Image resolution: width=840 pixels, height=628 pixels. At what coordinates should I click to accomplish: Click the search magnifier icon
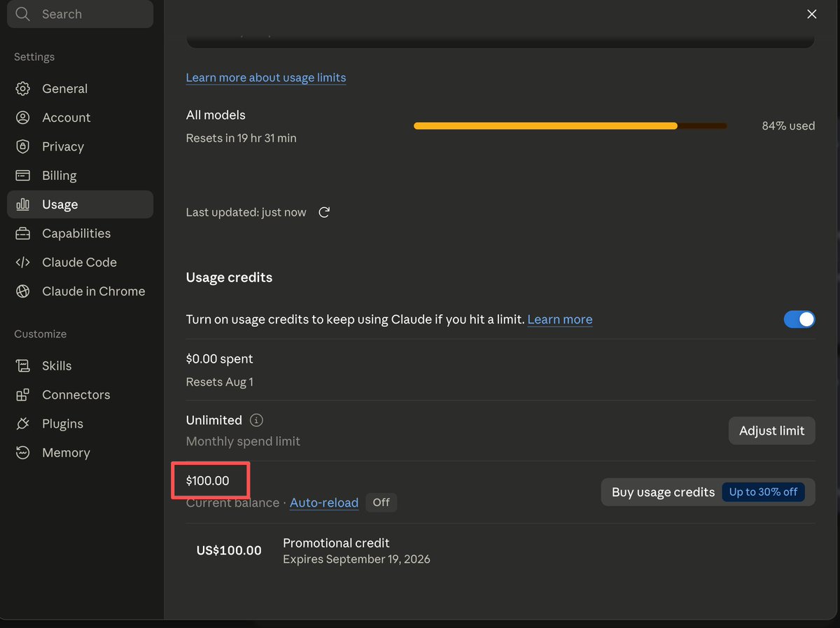click(23, 14)
